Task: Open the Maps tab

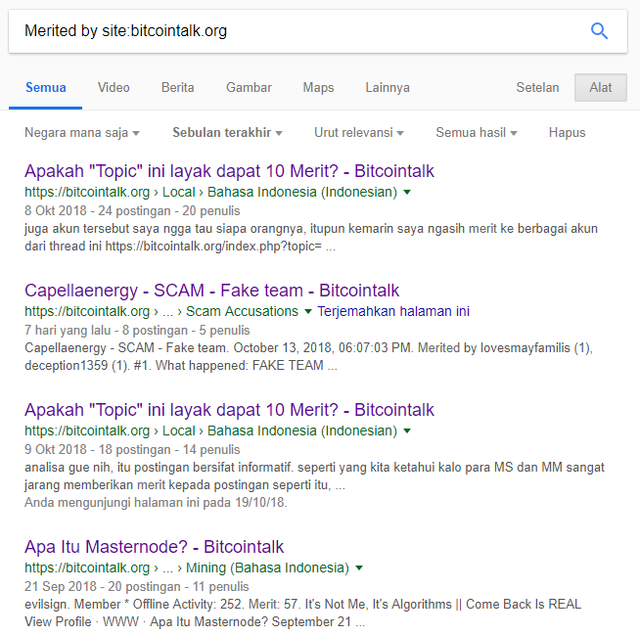Action: pos(318,87)
